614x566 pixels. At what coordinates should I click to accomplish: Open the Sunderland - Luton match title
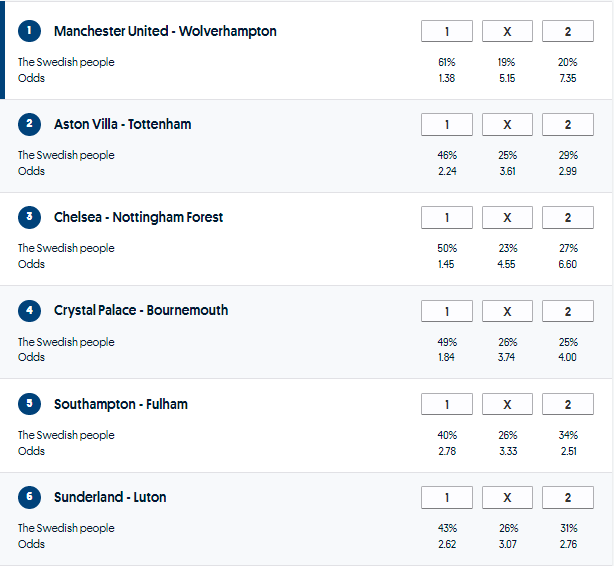pos(110,497)
